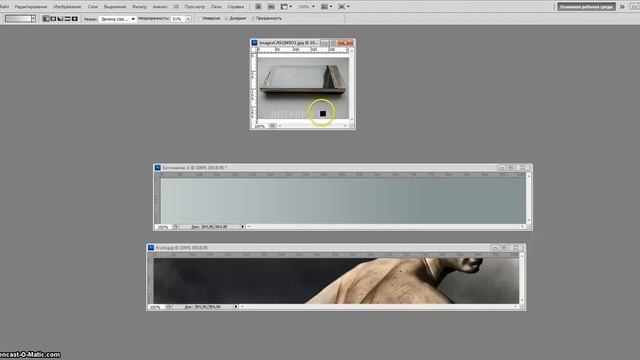Open the View Extras dropdown icon
Image resolution: width=640 pixels, height=360 pixels.
(x=286, y=7)
